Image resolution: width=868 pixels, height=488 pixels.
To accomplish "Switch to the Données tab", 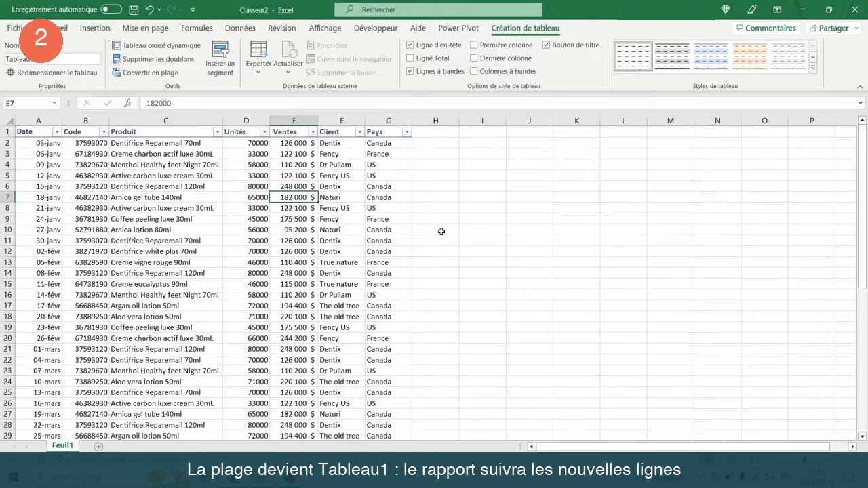I will tap(240, 28).
